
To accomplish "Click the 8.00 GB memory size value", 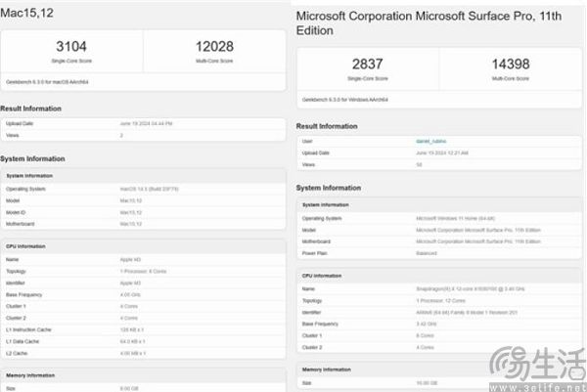I will click(129, 388).
